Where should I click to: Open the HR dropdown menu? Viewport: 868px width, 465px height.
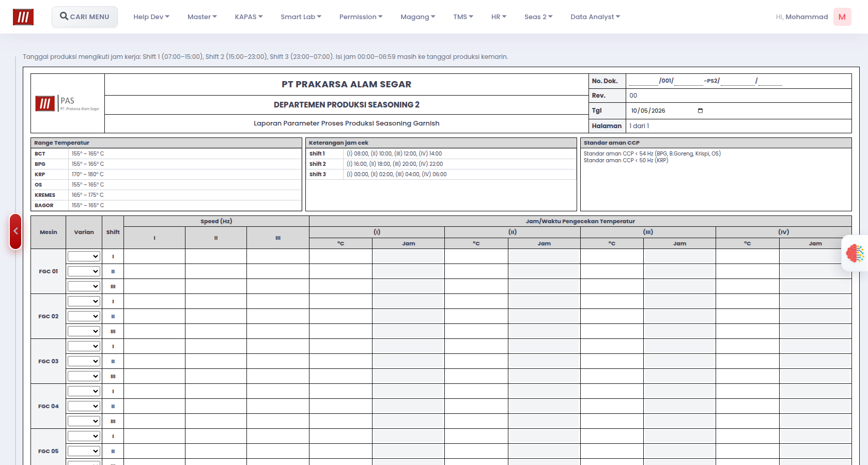pos(499,17)
